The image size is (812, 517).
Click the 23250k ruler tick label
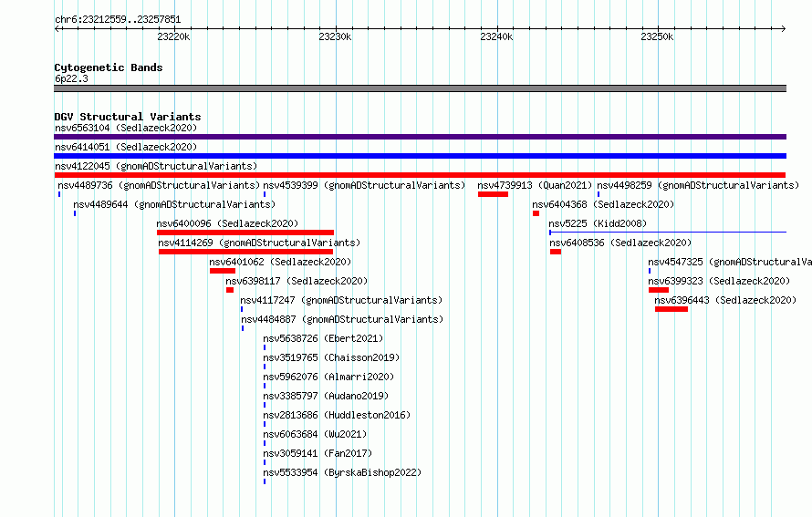tap(657, 36)
